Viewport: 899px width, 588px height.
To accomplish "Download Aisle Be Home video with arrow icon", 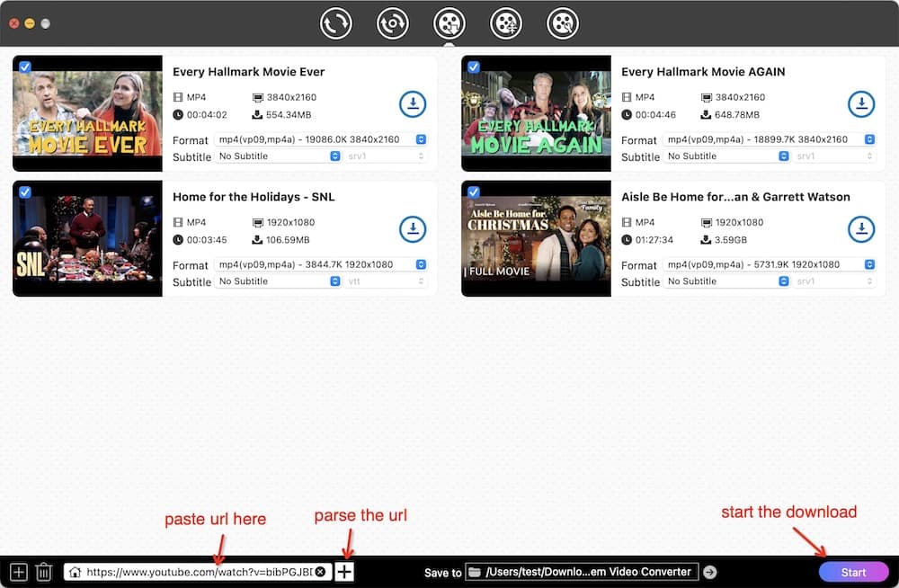I will pos(860,229).
